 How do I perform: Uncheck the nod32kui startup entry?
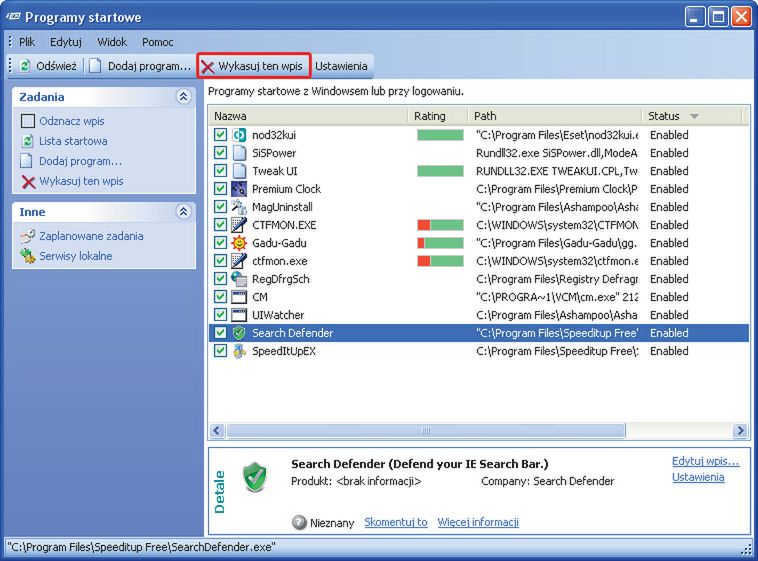220,134
